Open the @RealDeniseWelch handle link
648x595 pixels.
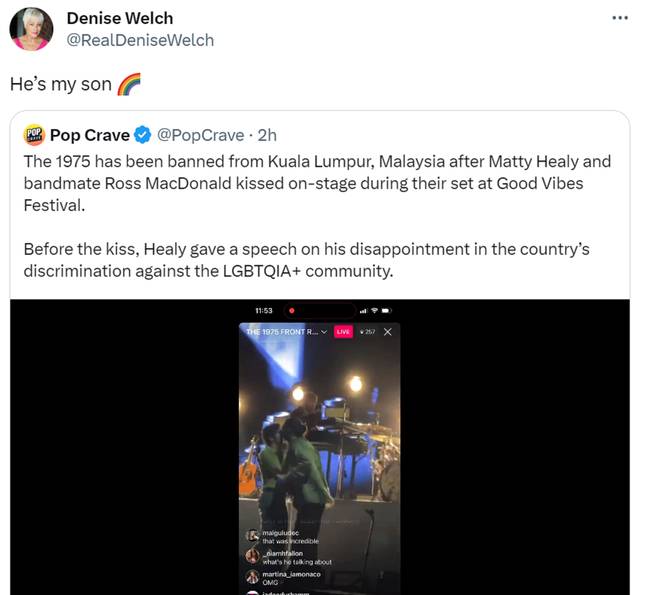point(140,40)
